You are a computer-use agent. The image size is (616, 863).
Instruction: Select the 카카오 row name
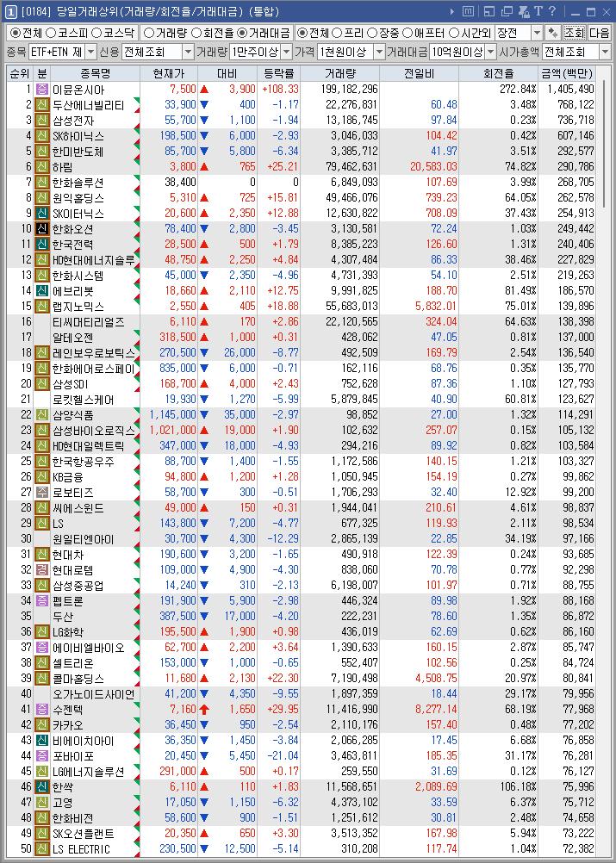68,725
